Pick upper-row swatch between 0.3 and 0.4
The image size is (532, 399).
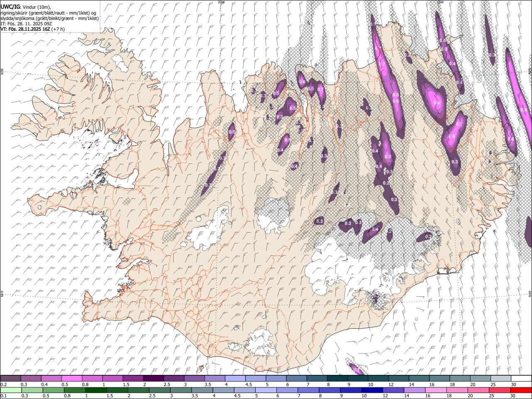(x=31, y=379)
